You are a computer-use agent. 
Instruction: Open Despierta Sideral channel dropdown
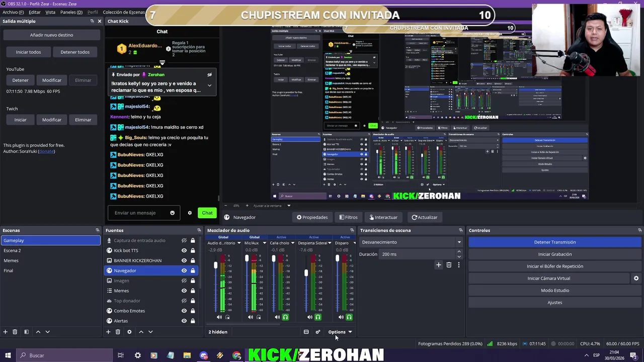tap(330, 243)
